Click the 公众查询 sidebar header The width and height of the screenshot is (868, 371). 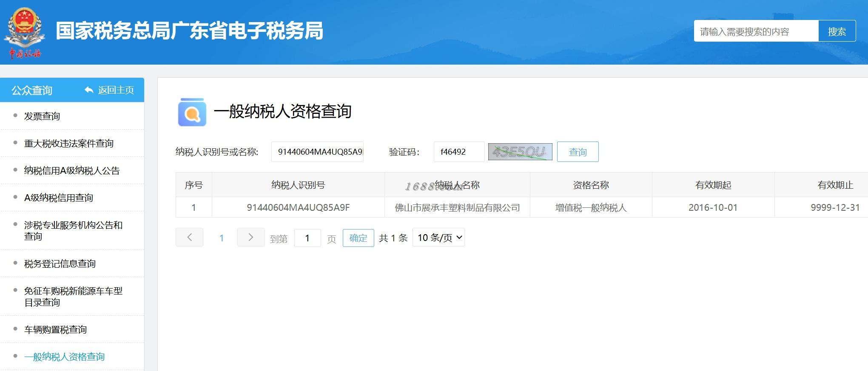[32, 90]
